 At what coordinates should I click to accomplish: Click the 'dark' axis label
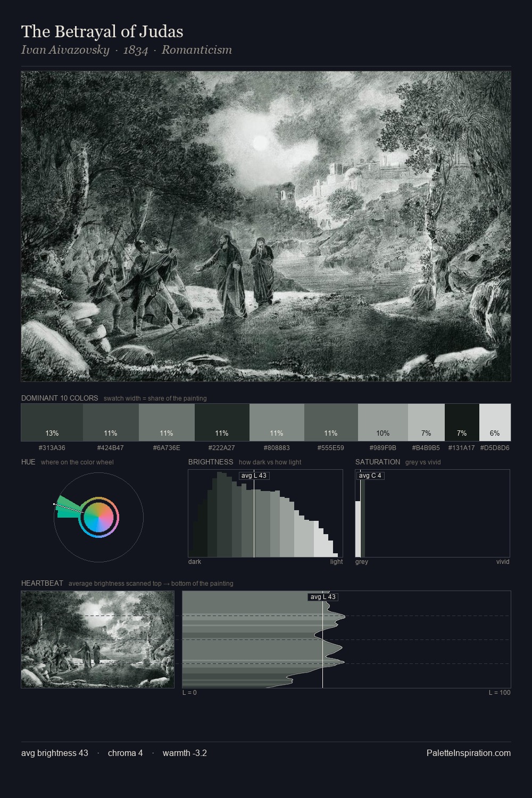coord(195,562)
